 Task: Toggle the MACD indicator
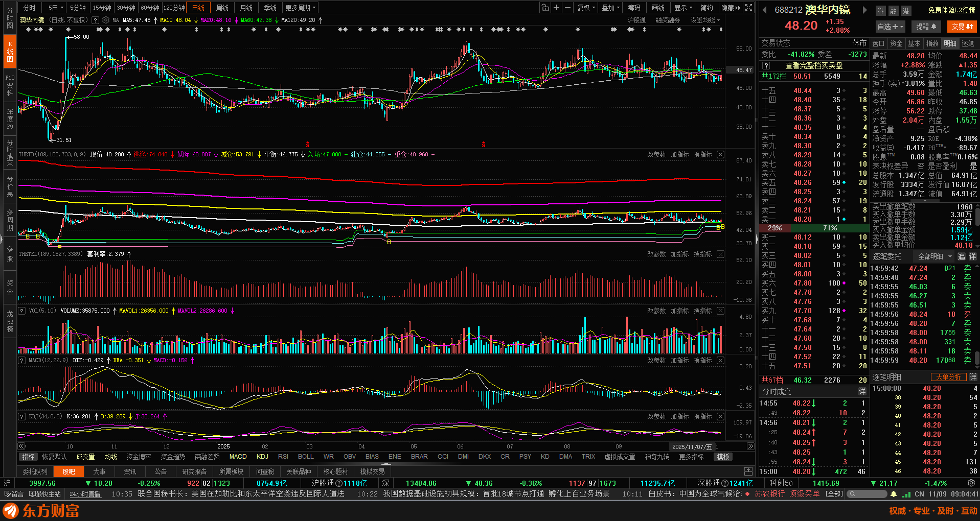point(238,457)
